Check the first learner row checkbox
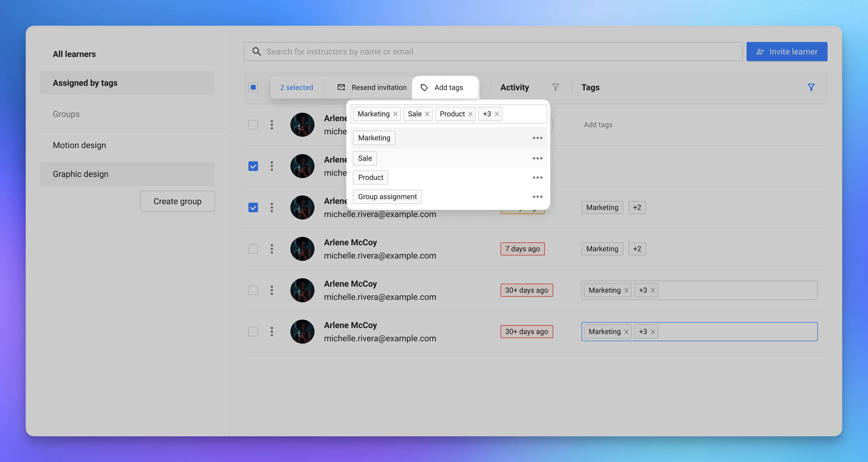This screenshot has height=462, width=868. coord(253,125)
